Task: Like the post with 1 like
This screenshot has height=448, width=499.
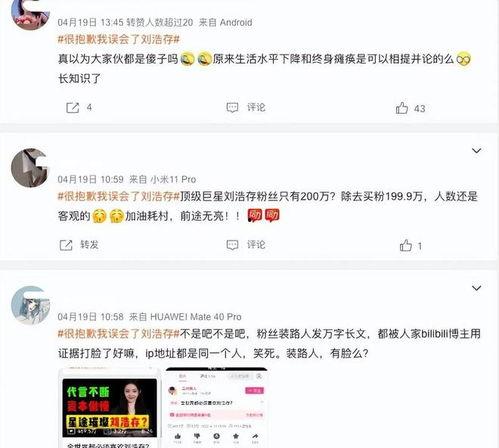Action: click(x=411, y=246)
